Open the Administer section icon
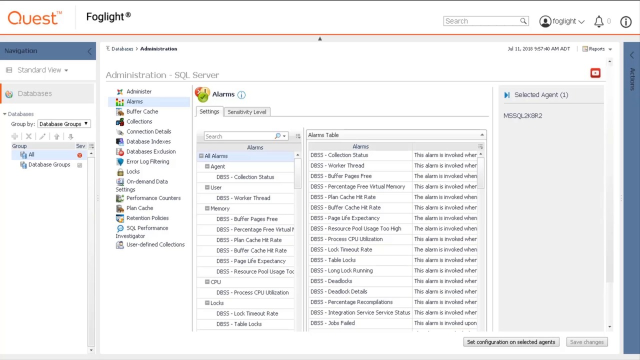The width and height of the screenshot is (640, 360). [120, 92]
